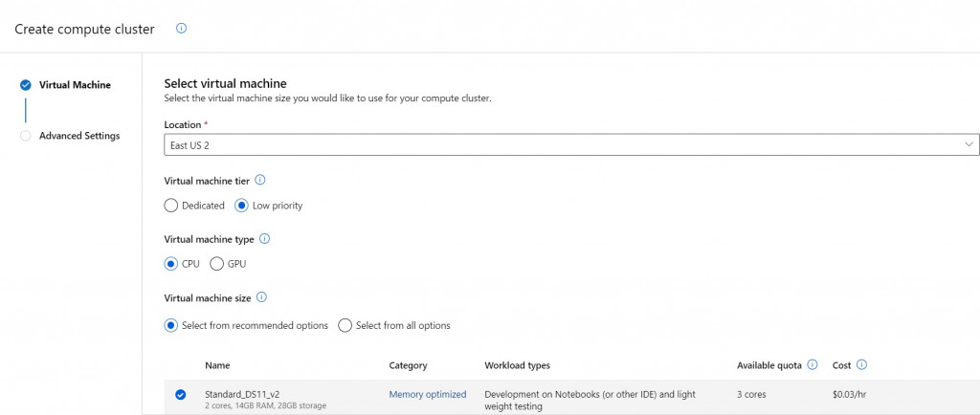
Task: Click Virtual machine size info icon
Action: coord(261,297)
